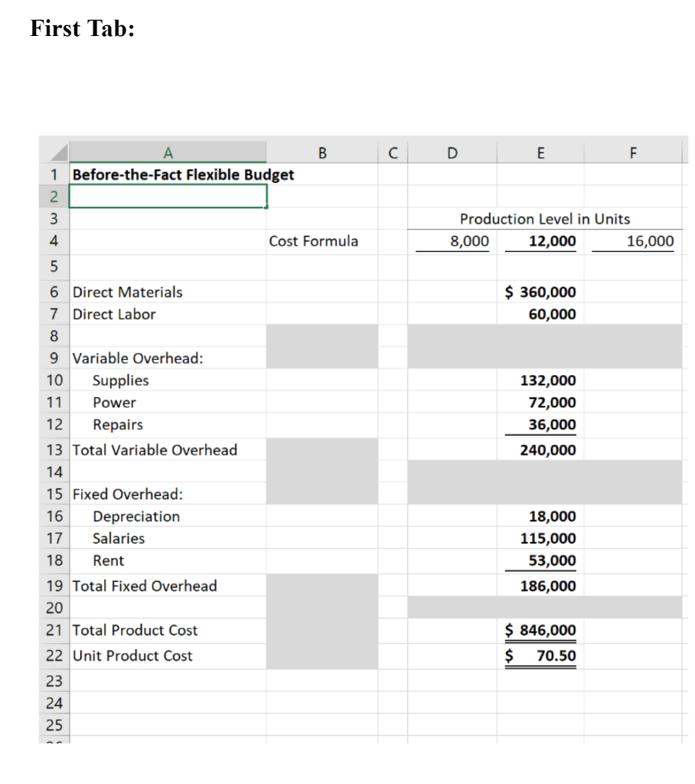This screenshot has height=784, width=695.
Task: Select the $ 70.50 Unit Product Cost cell
Action: point(540,655)
